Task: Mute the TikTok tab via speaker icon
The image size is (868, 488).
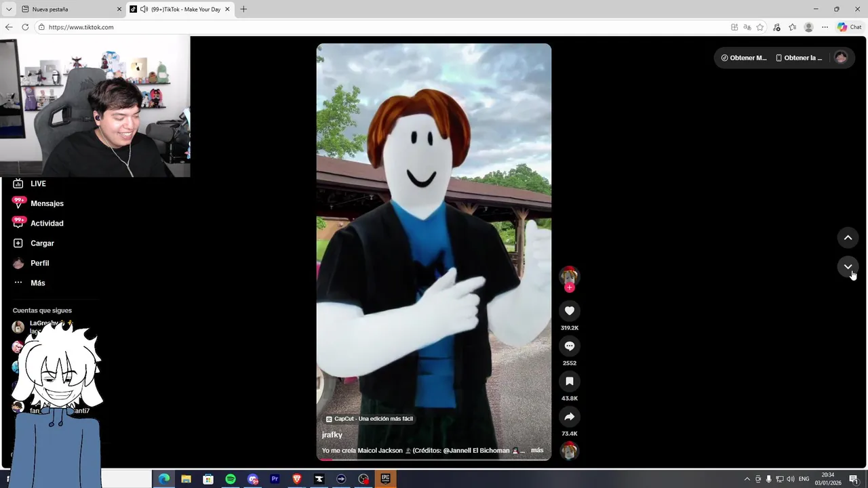Action: 144,9
